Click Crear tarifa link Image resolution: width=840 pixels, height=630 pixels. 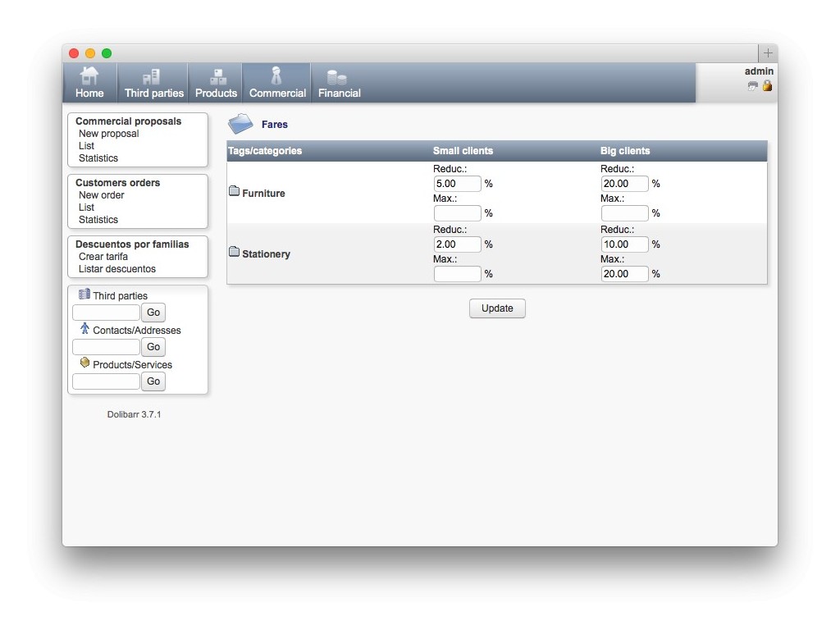pyautogui.click(x=103, y=257)
